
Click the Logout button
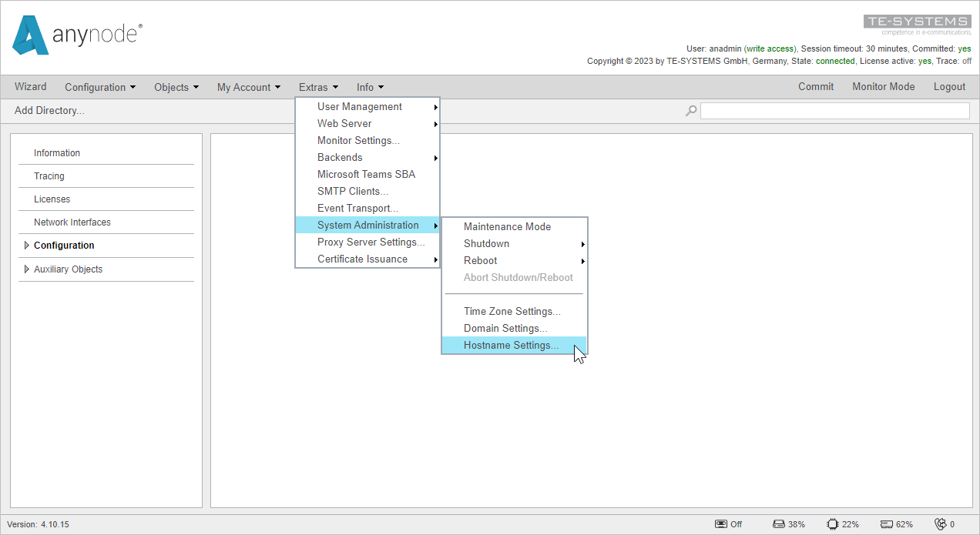[x=949, y=86]
